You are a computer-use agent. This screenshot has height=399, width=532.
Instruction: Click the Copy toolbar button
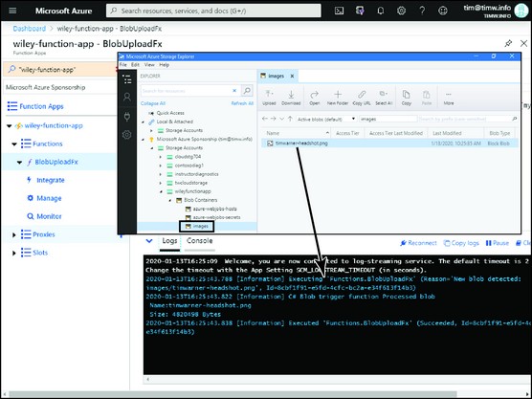[x=406, y=98]
